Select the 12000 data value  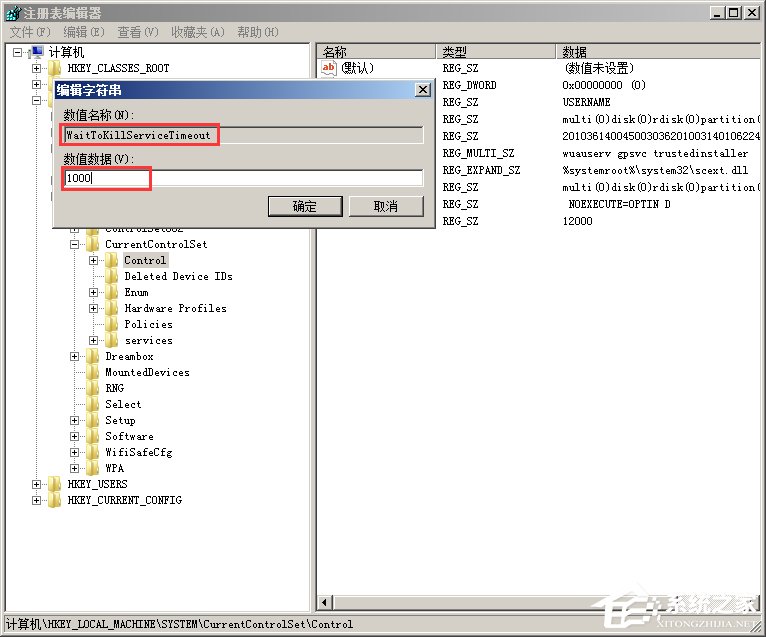click(x=577, y=221)
